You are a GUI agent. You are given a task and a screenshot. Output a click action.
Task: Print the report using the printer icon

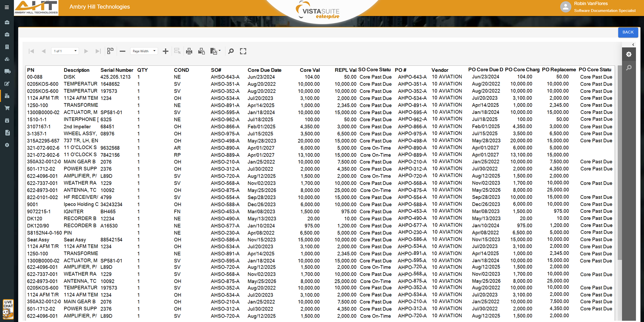click(x=189, y=51)
